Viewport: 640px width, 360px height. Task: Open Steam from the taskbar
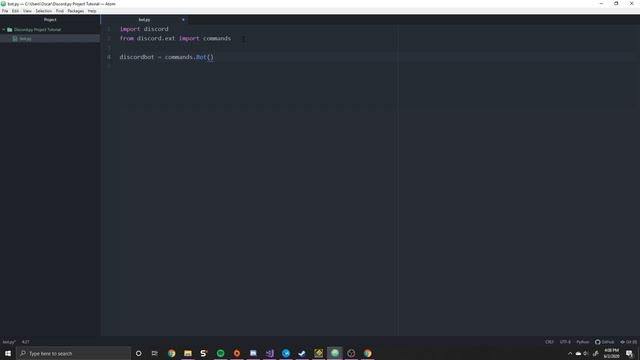[302, 353]
